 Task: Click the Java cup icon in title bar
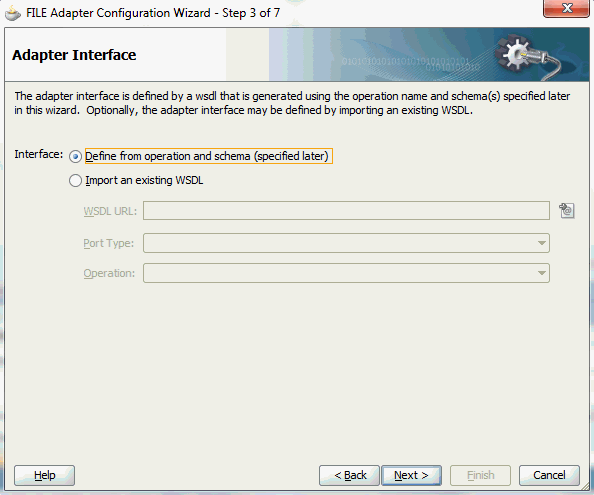coord(13,14)
